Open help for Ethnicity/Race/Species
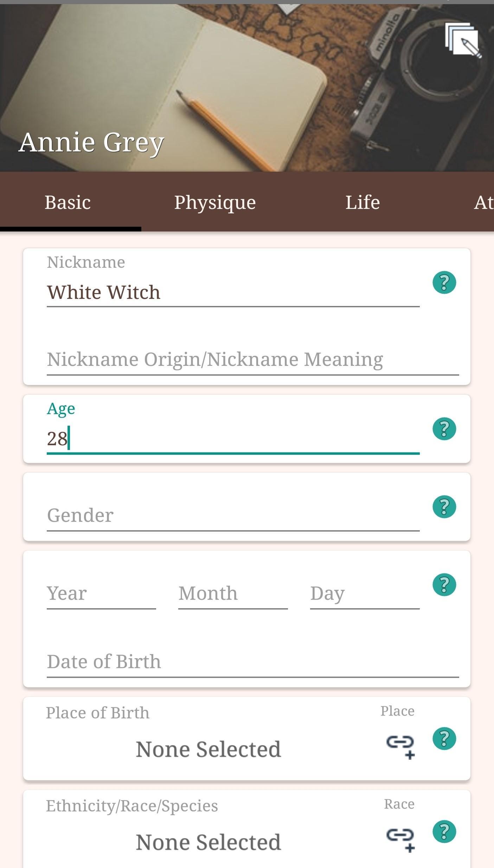494x868 pixels. click(444, 832)
